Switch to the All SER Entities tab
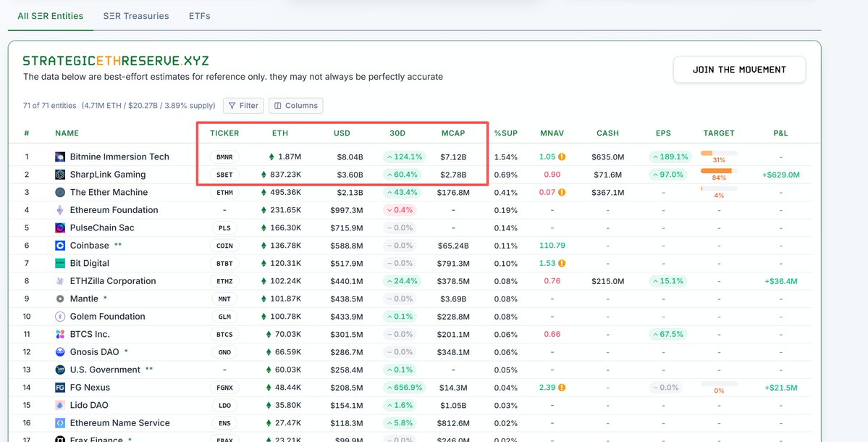The image size is (868, 442). pyautogui.click(x=51, y=16)
